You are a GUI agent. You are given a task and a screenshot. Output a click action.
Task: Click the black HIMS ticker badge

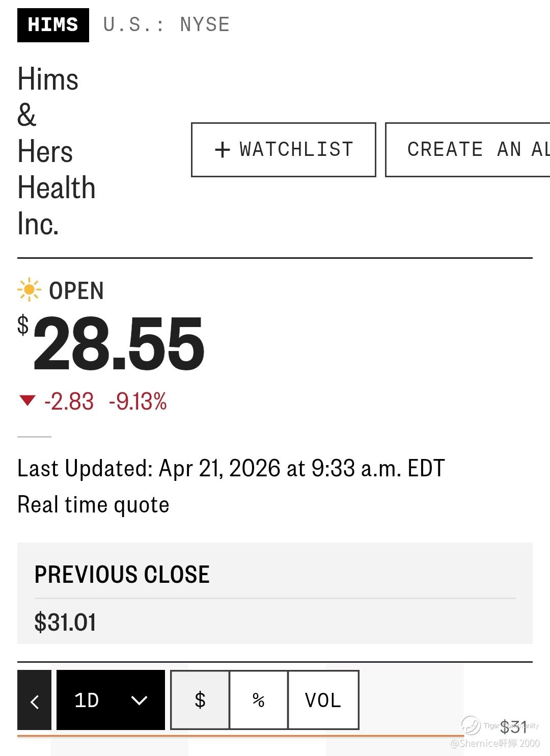(53, 25)
